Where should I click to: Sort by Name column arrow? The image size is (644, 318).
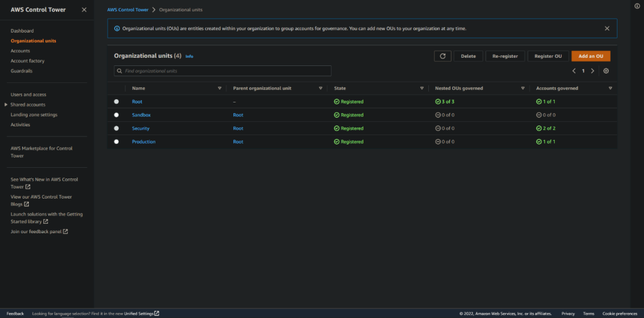click(x=219, y=88)
